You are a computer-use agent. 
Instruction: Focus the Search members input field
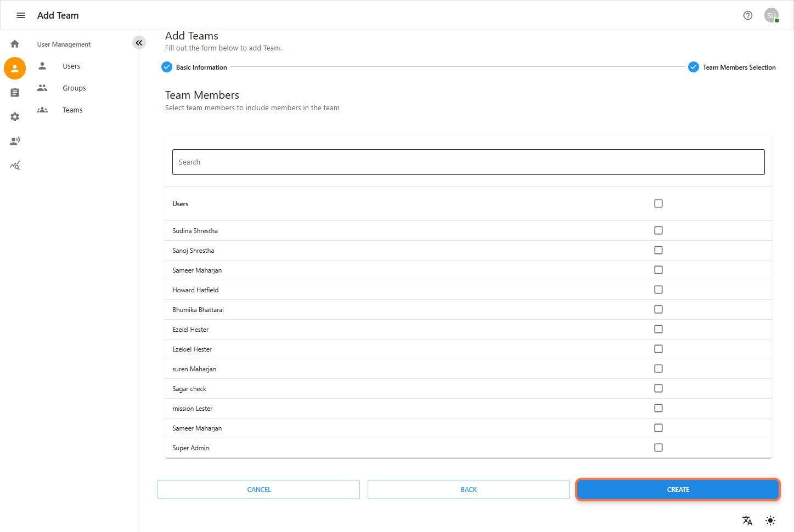tap(468, 162)
